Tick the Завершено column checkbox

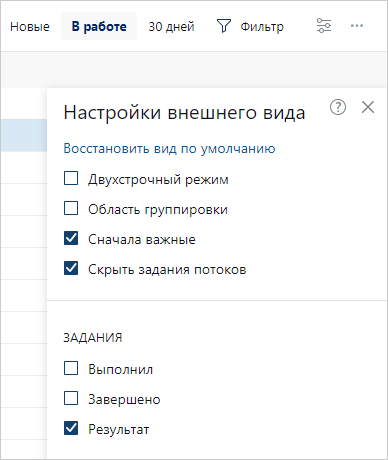click(x=71, y=398)
